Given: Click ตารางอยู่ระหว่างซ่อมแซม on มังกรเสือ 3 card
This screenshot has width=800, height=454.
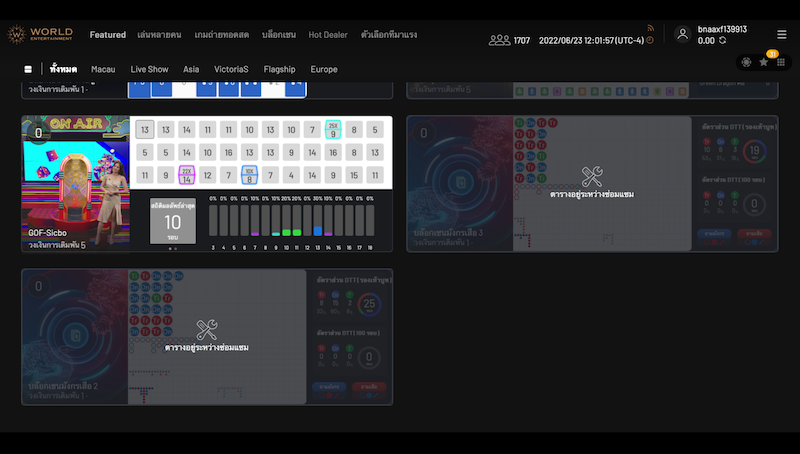Looking at the screenshot, I should (x=592, y=194).
